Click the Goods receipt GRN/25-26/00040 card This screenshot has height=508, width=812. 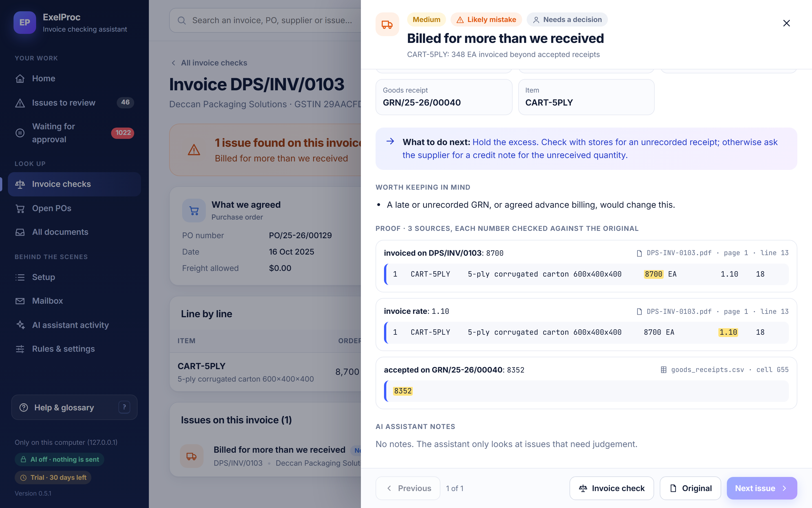[443, 97]
